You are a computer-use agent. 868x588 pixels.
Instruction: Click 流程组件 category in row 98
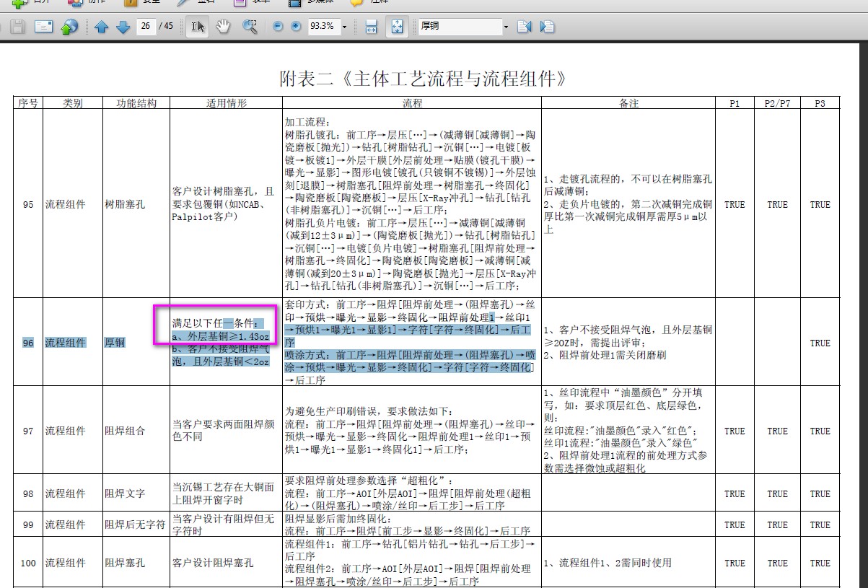click(x=66, y=493)
